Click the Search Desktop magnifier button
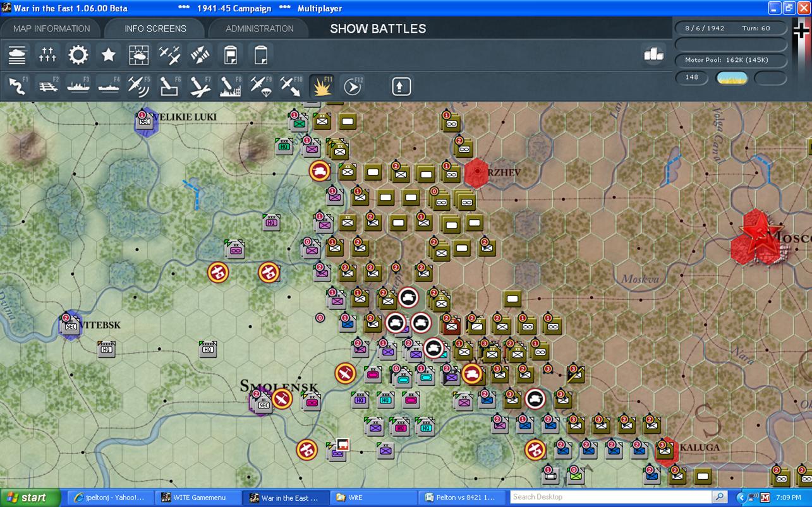This screenshot has height=507, width=812. [720, 498]
